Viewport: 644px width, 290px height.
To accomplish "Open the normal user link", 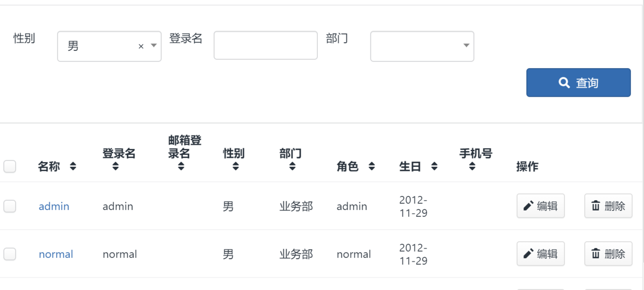I will (56, 254).
